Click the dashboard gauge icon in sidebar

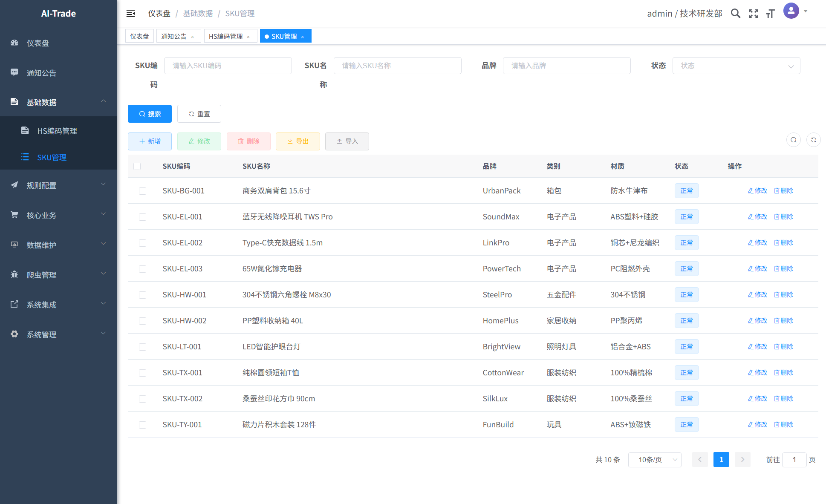14,43
